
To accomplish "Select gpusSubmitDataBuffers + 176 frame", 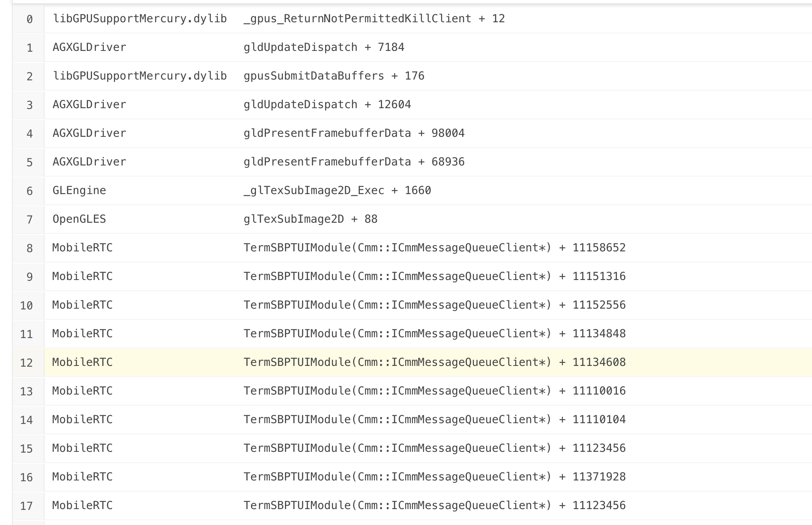I will [334, 76].
